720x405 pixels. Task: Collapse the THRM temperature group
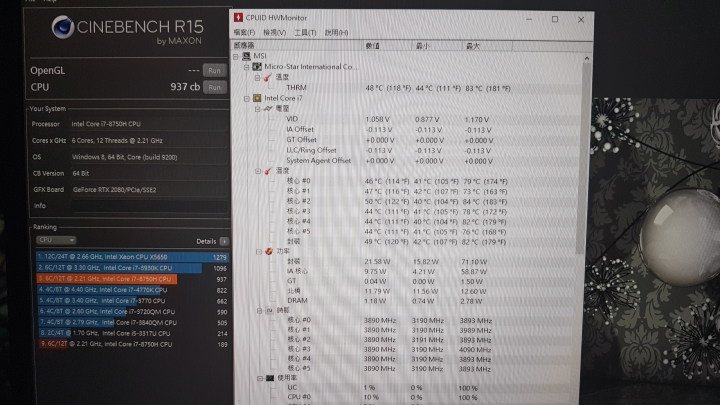257,78
